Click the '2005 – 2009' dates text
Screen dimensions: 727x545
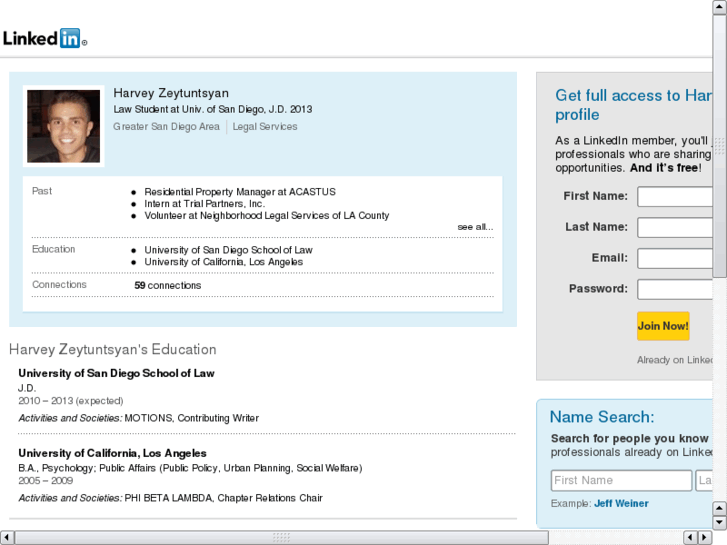click(x=45, y=481)
